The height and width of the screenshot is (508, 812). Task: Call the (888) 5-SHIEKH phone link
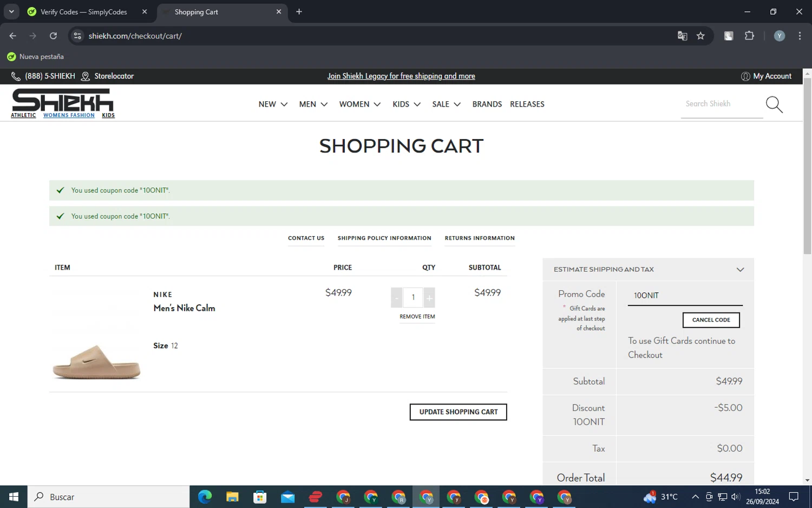point(43,76)
